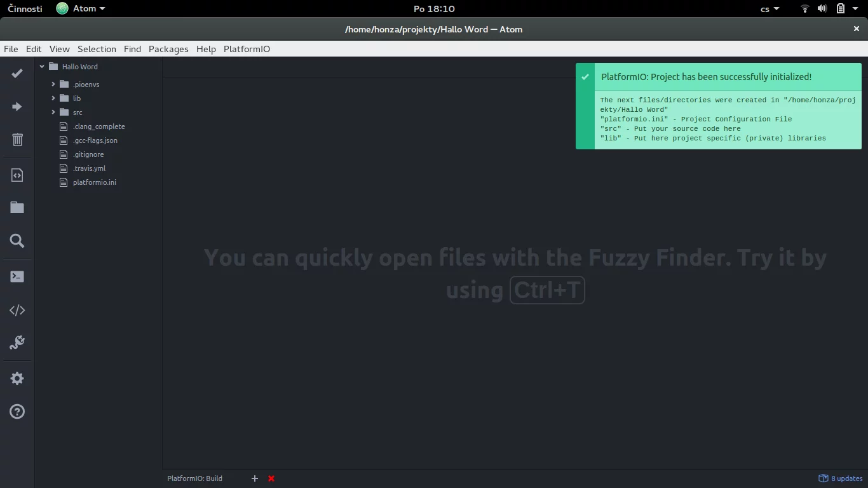Image resolution: width=868 pixels, height=488 pixels.
Task: Expand the lib folder arrow
Action: click(x=53, y=98)
